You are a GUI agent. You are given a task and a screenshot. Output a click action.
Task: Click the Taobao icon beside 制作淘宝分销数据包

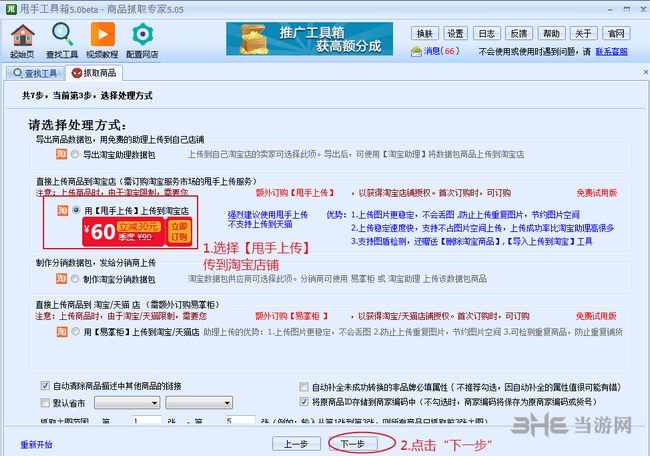point(61,279)
